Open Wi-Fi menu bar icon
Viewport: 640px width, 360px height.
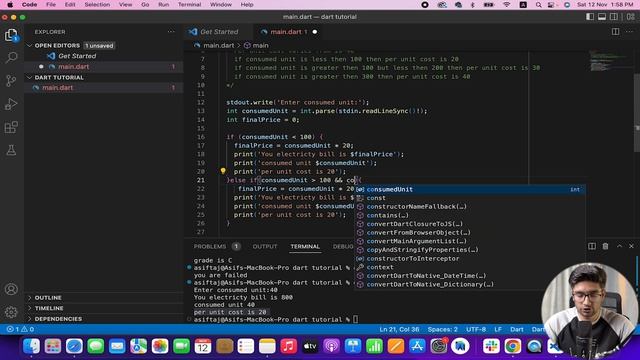[x=507, y=5]
